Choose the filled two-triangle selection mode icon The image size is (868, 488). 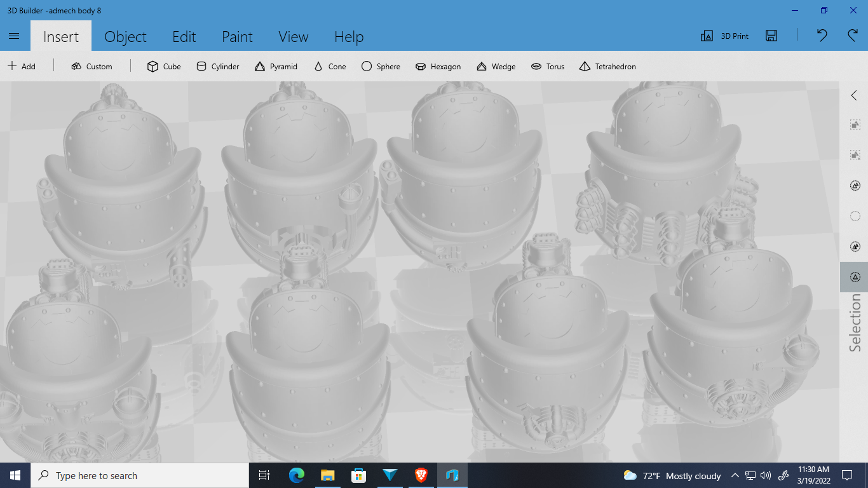(x=855, y=247)
